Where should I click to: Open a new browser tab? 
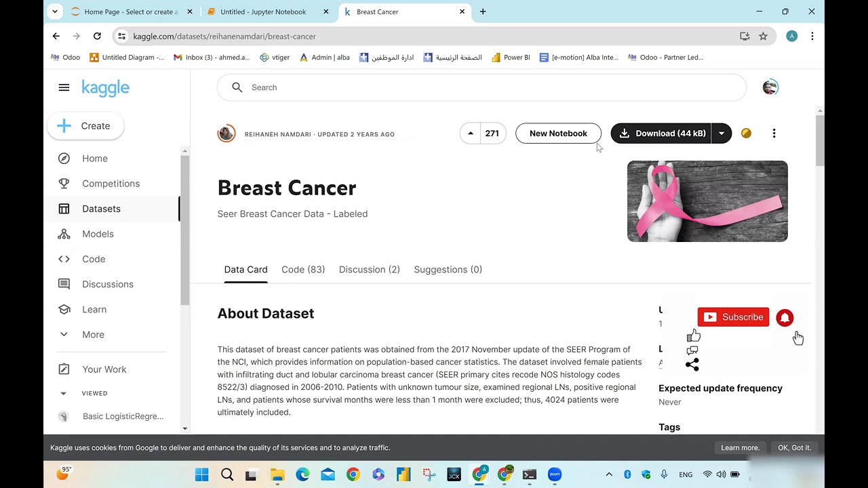[x=483, y=12]
